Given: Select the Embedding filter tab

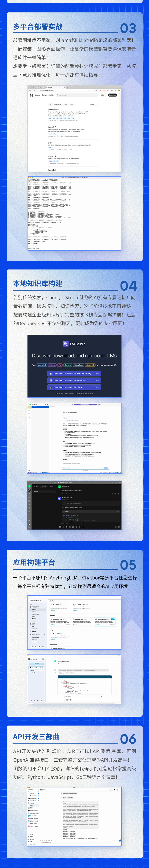Looking at the screenshot, I should coord(58,104).
